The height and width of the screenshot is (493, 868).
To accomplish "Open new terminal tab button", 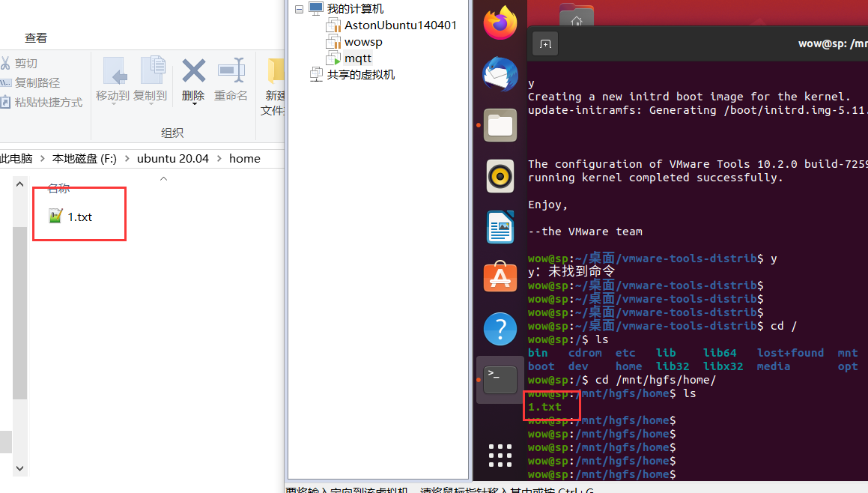I will pyautogui.click(x=545, y=44).
